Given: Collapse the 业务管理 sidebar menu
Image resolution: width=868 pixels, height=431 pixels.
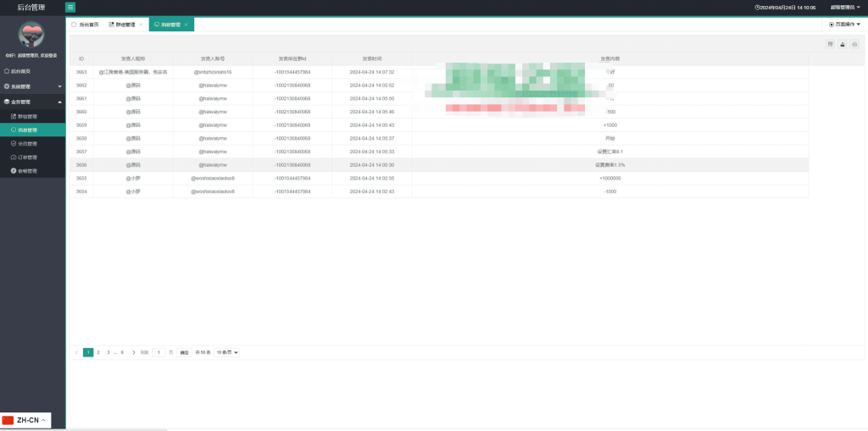Looking at the screenshot, I should (32, 102).
